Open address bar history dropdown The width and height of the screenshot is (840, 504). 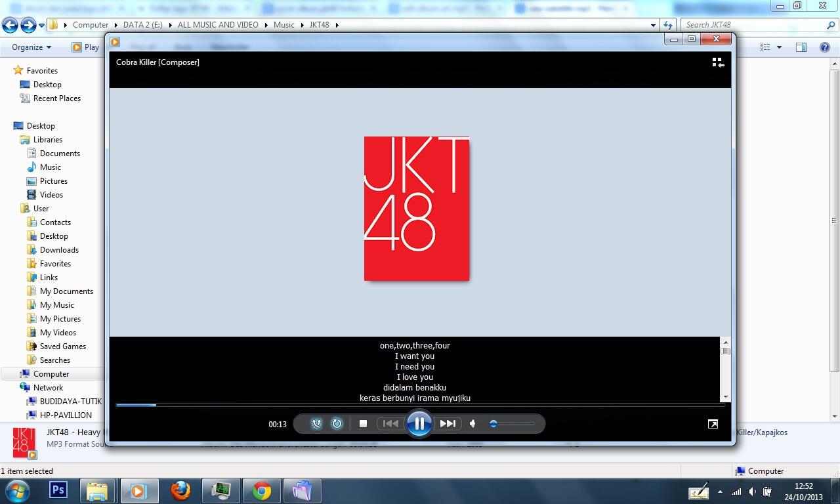[x=653, y=25]
